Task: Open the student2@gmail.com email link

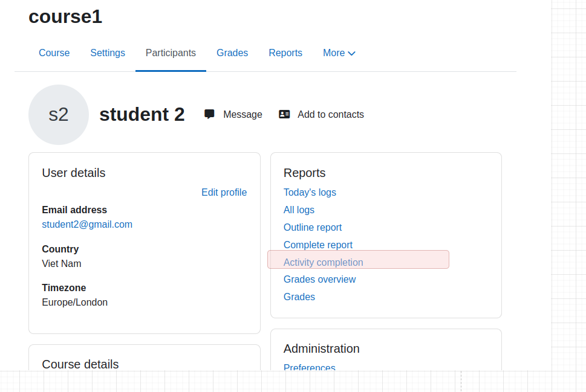Action: pyautogui.click(x=87, y=224)
